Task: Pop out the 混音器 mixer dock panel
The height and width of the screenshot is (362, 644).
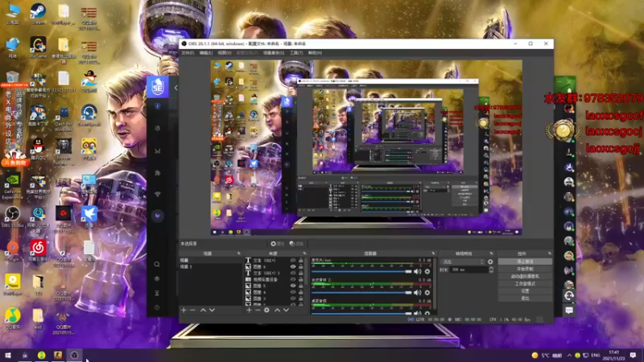Action: (433, 253)
